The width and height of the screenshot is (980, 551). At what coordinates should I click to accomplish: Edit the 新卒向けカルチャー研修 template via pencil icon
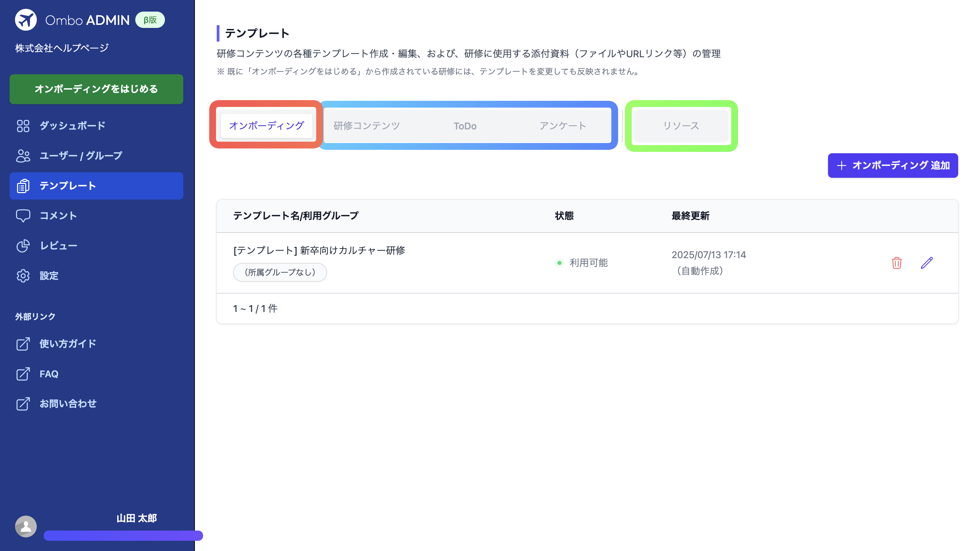[927, 263]
